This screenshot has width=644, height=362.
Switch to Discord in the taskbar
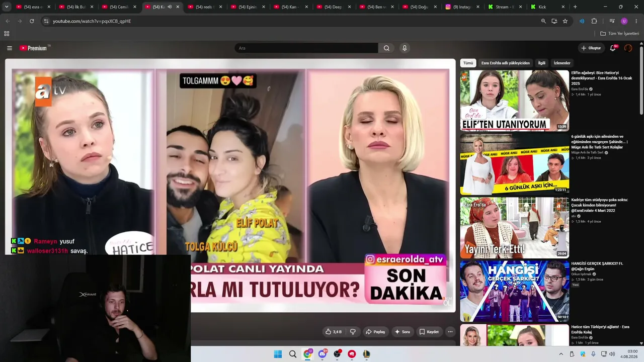click(x=323, y=354)
